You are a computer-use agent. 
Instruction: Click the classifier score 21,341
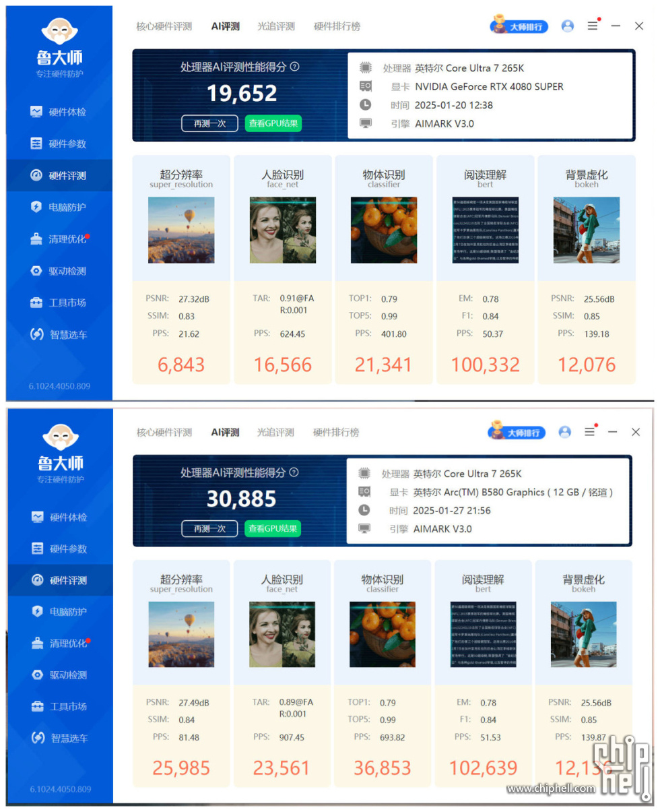tap(384, 365)
